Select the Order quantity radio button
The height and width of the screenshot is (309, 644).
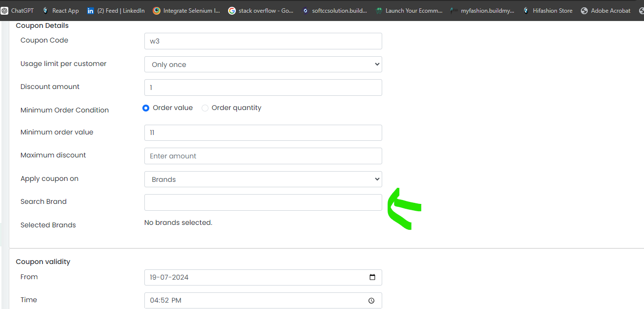pos(205,108)
